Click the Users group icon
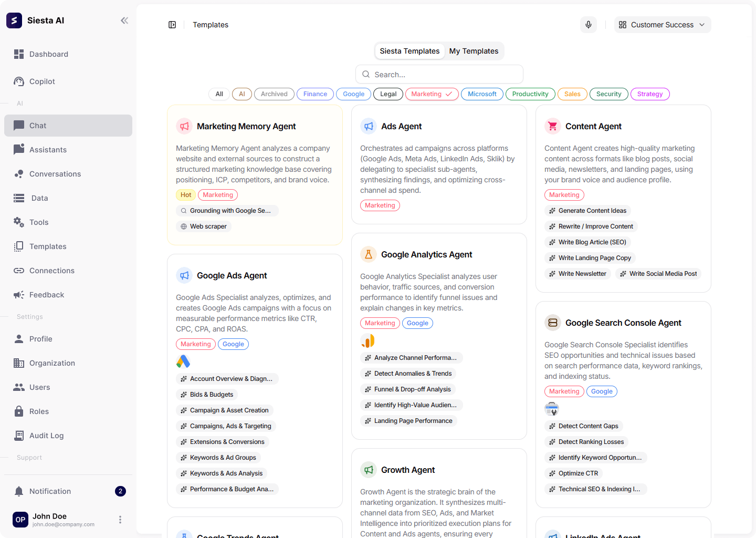756x538 pixels. pos(19,387)
